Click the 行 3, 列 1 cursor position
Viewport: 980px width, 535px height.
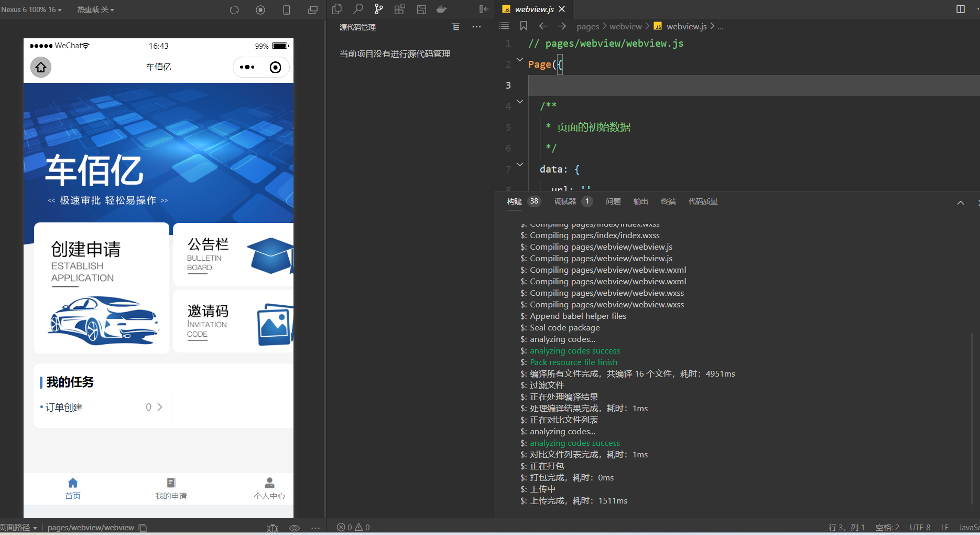[846, 528]
